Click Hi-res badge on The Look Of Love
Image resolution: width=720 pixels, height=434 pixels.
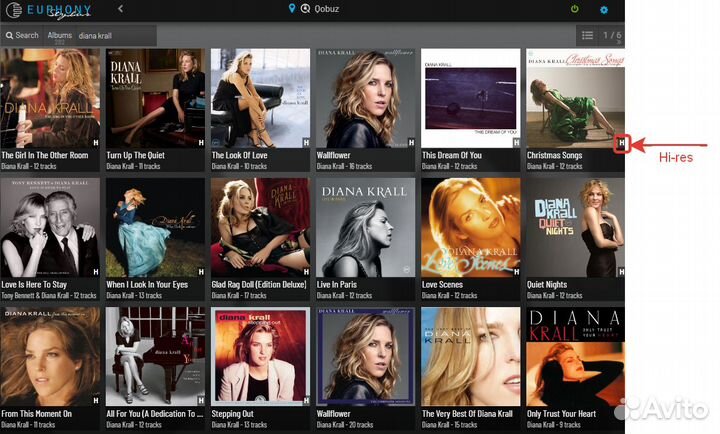[x=306, y=143]
